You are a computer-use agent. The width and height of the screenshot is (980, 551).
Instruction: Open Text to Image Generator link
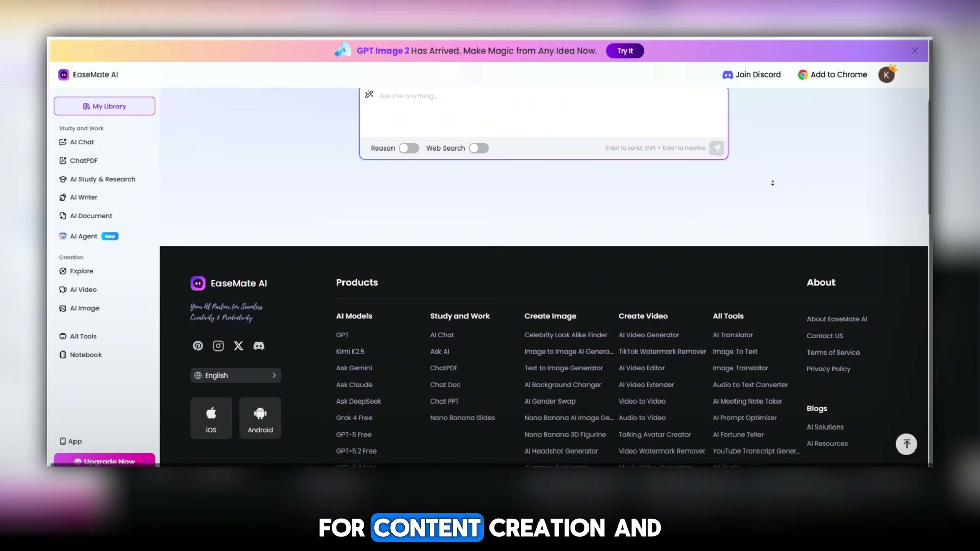coord(563,368)
